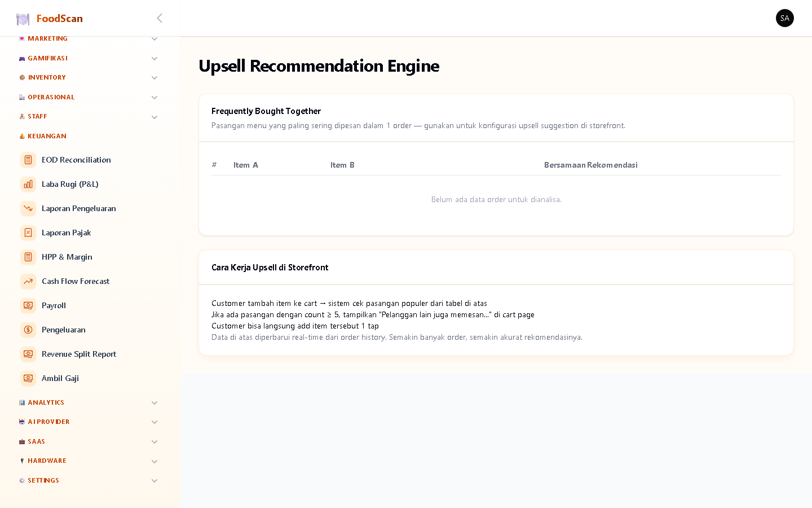Click the Bersamaan Rekomendasi column header
The height and width of the screenshot is (508, 812).
590,165
